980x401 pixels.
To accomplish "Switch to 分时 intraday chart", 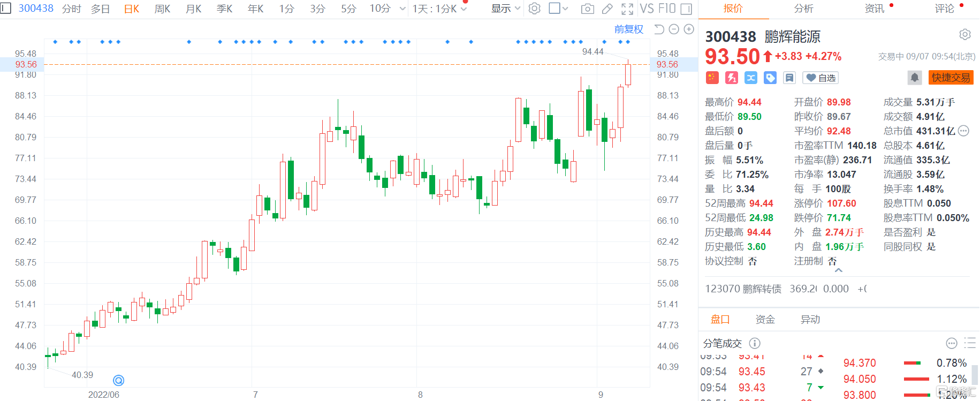I will 72,9.
